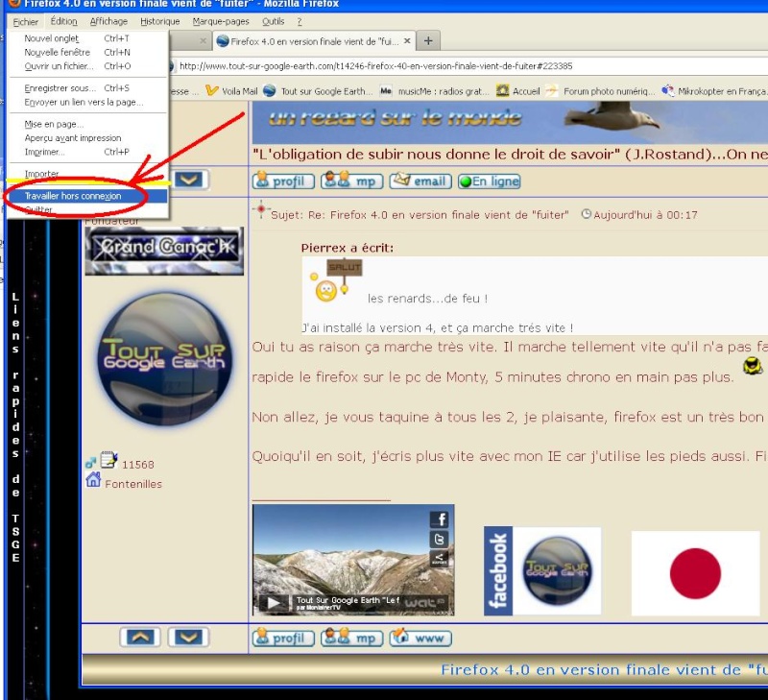Open the musicMe : radios grat... bookmark
768x700 pixels.
pyautogui.click(x=435, y=91)
